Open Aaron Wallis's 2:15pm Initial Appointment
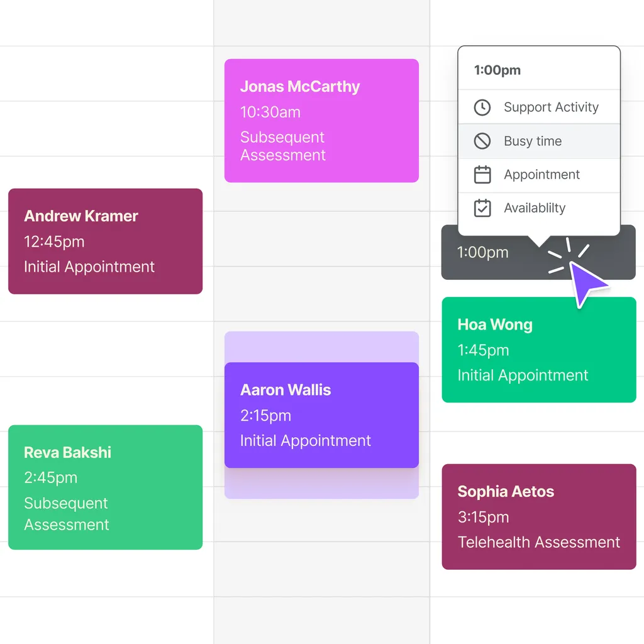Viewport: 644px width, 644px height. pyautogui.click(x=321, y=415)
